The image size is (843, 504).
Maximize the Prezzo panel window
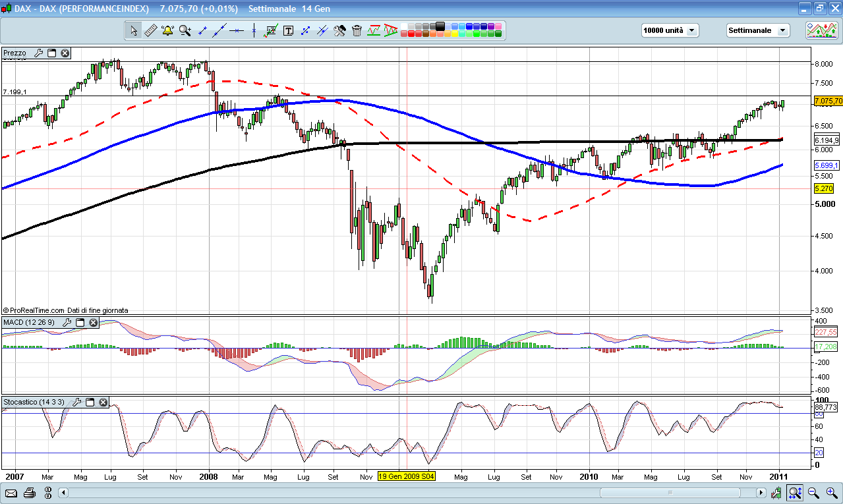click(x=52, y=53)
